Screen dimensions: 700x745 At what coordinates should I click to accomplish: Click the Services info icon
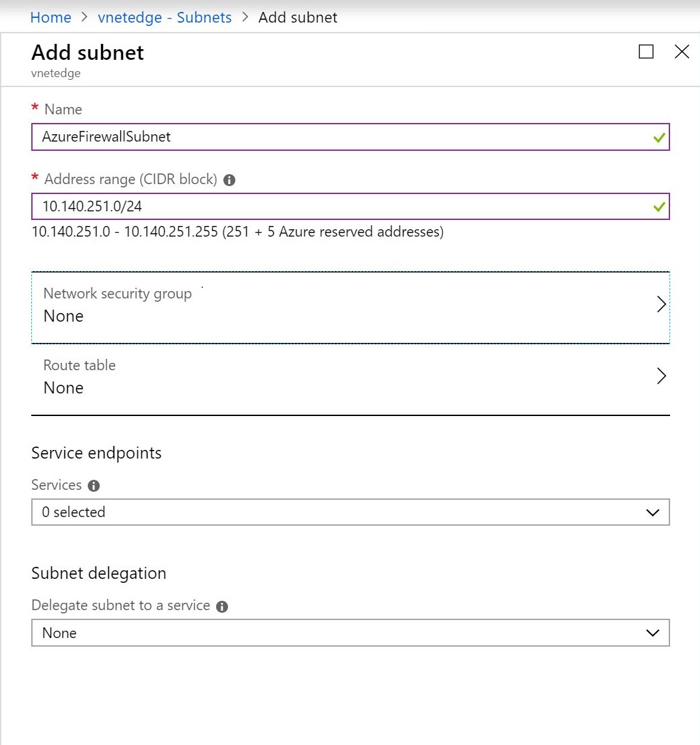94,486
